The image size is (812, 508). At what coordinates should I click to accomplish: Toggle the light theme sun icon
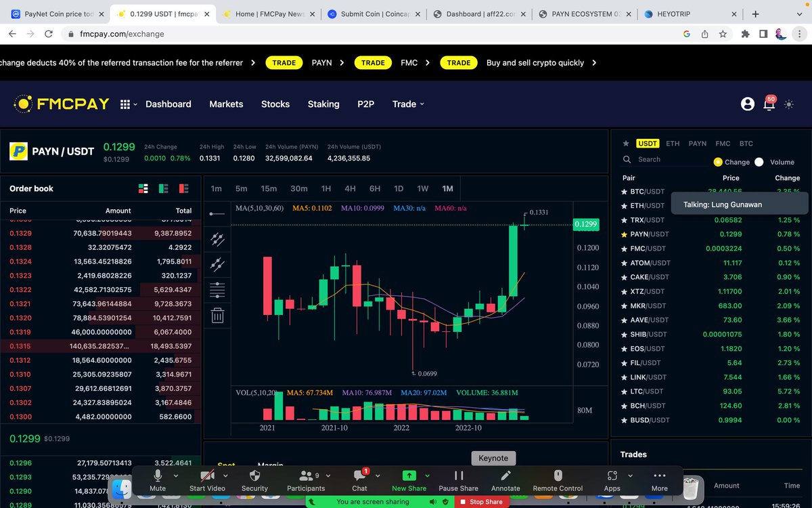(788, 104)
